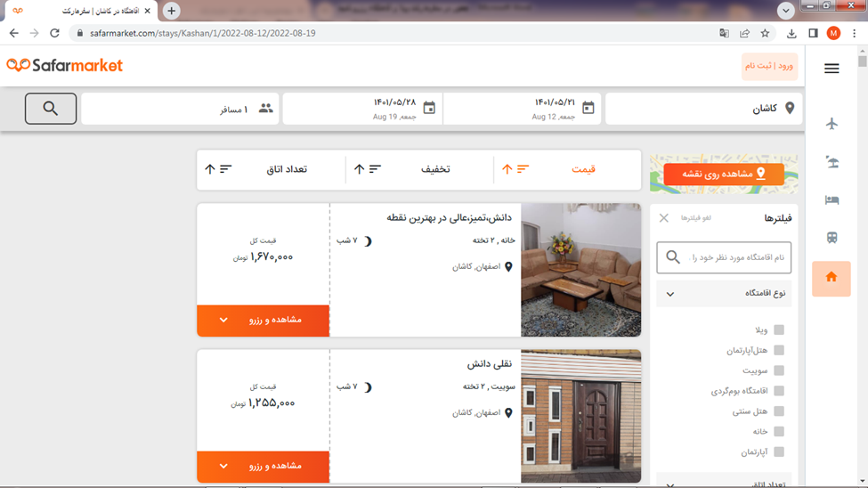The width and height of the screenshot is (868, 488).
Task: Sort results by قیمت
Action: coord(583,169)
